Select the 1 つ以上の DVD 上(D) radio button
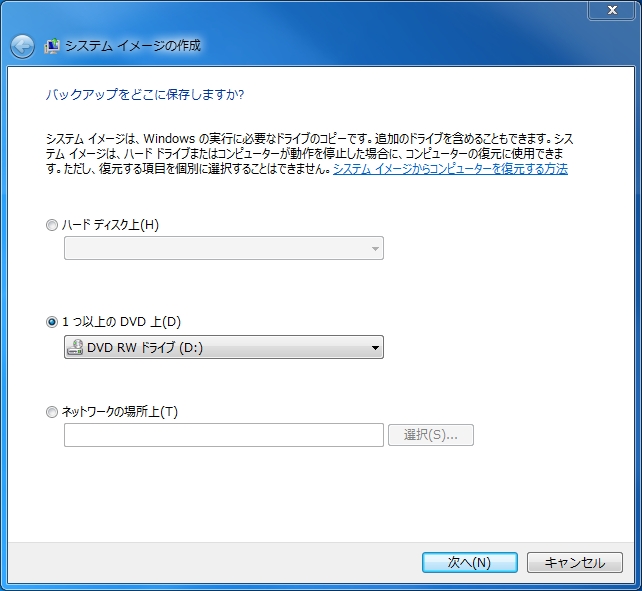 (x=52, y=322)
